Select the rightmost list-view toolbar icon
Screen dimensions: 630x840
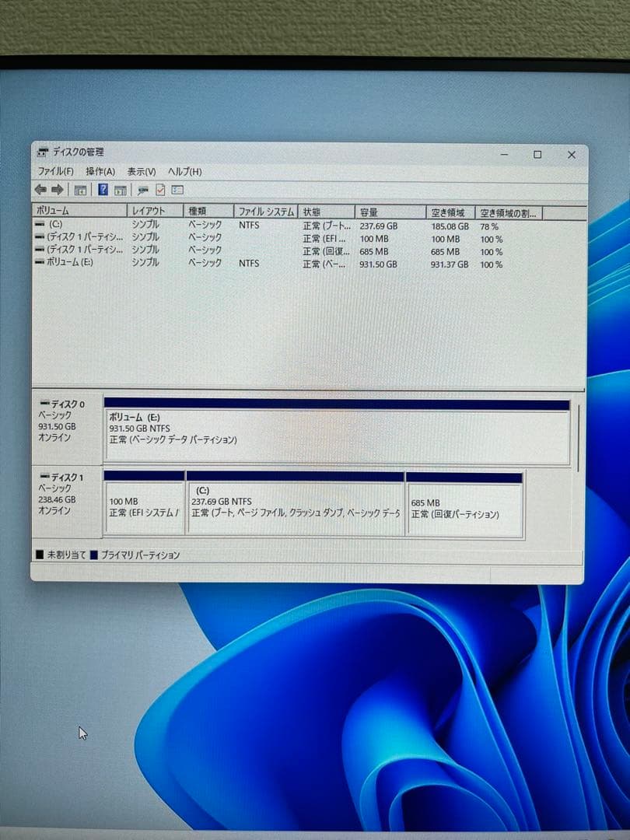coord(179,190)
